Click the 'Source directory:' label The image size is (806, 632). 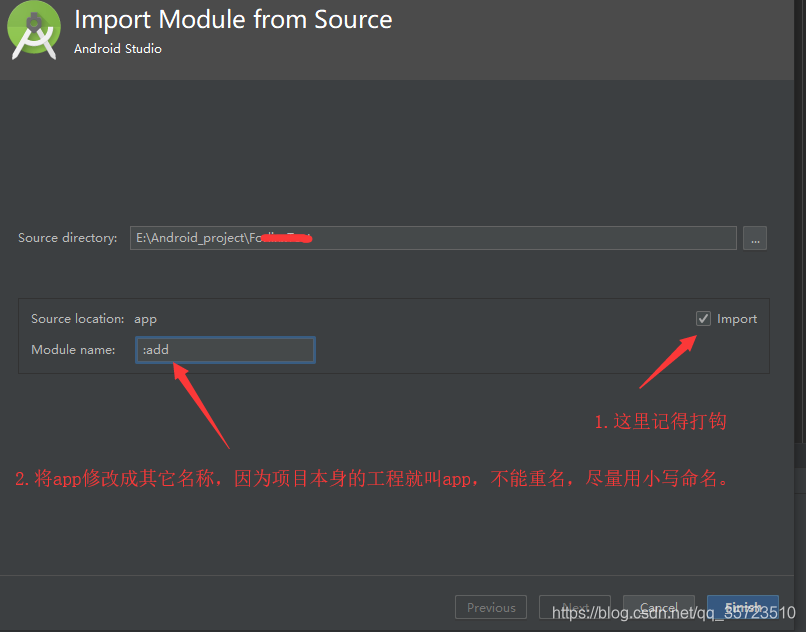(x=67, y=238)
